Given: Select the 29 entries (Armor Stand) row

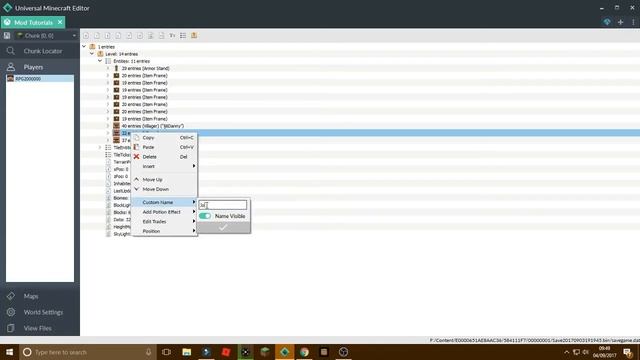Looking at the screenshot, I should tap(145, 68).
